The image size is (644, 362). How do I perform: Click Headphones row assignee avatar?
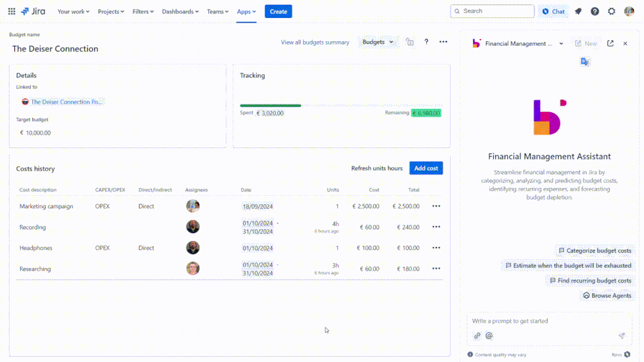click(x=193, y=247)
